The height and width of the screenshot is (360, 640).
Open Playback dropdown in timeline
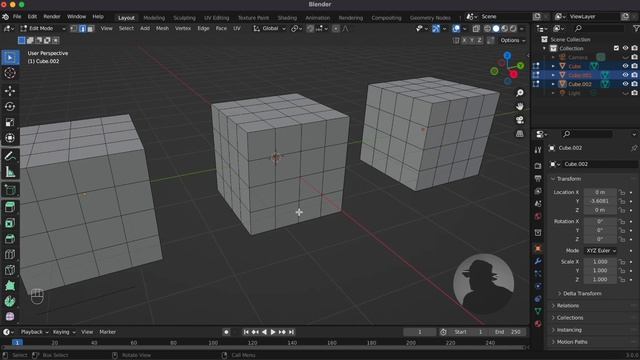pyautogui.click(x=34, y=332)
